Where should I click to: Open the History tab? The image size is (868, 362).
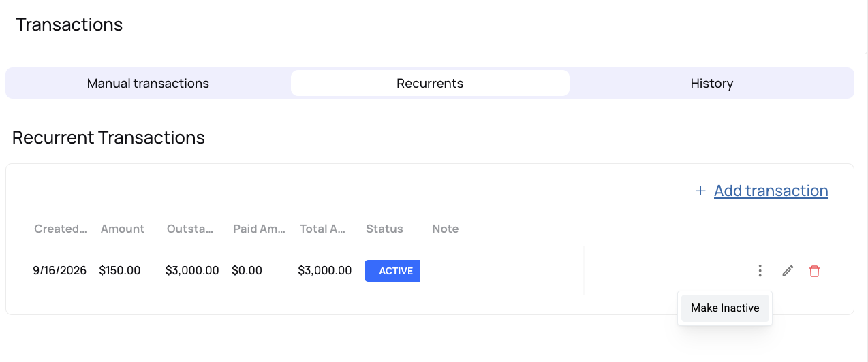[711, 83]
